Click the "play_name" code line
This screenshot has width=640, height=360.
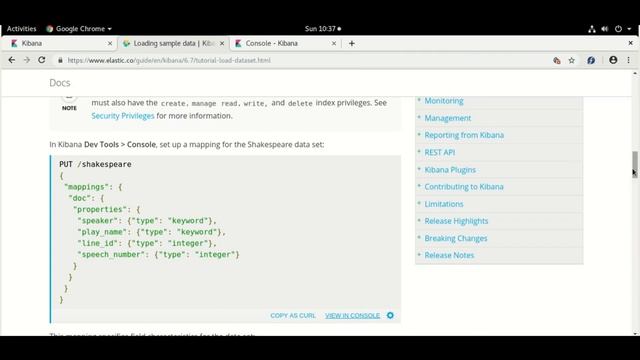pos(151,232)
